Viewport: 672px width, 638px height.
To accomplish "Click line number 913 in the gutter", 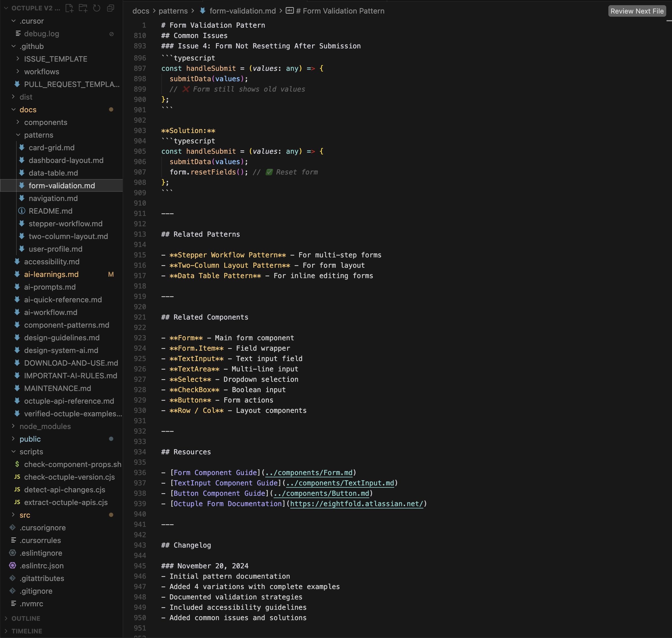I will click(x=140, y=234).
